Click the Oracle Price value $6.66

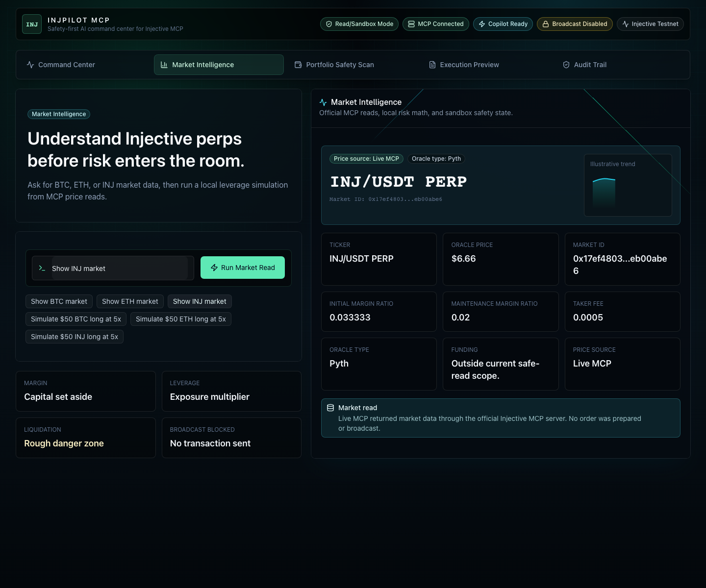(464, 259)
